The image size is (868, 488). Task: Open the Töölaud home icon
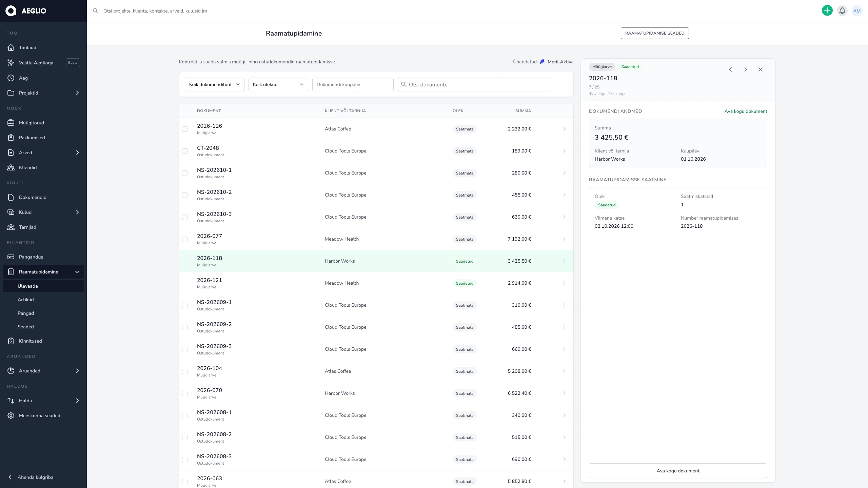11,47
